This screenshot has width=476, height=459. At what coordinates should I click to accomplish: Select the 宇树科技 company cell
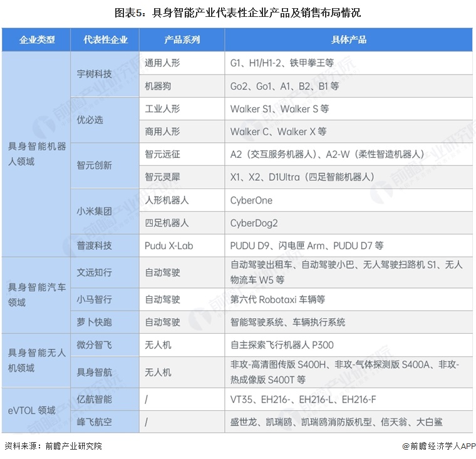click(x=105, y=74)
